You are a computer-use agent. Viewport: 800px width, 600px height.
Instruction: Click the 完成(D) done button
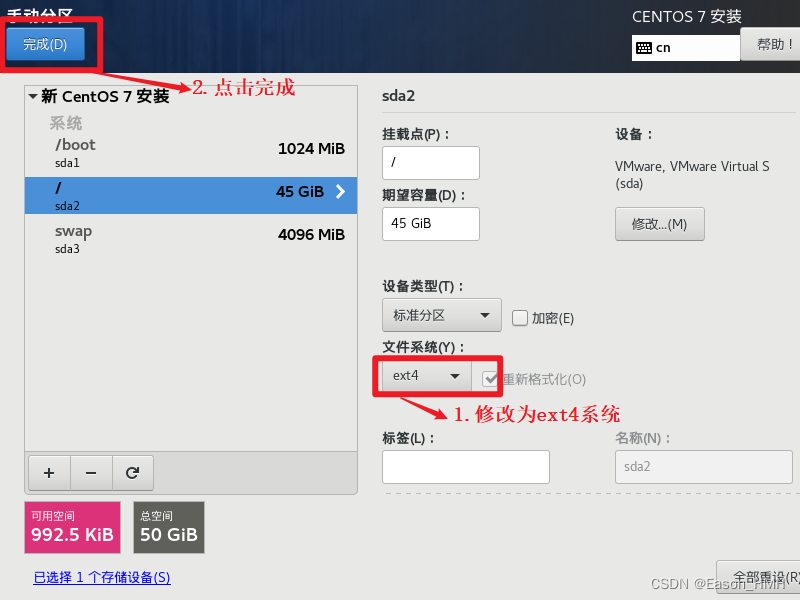point(45,44)
